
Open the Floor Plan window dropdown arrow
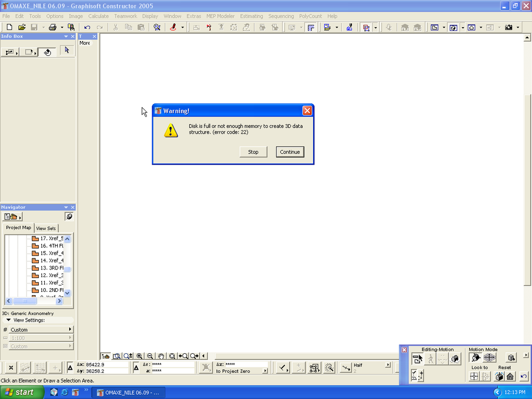(x=444, y=28)
